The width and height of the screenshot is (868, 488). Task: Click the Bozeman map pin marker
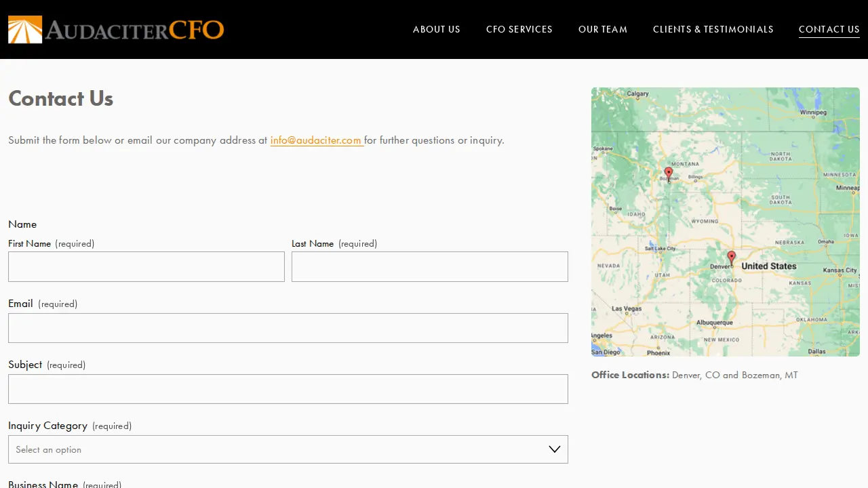[669, 174]
